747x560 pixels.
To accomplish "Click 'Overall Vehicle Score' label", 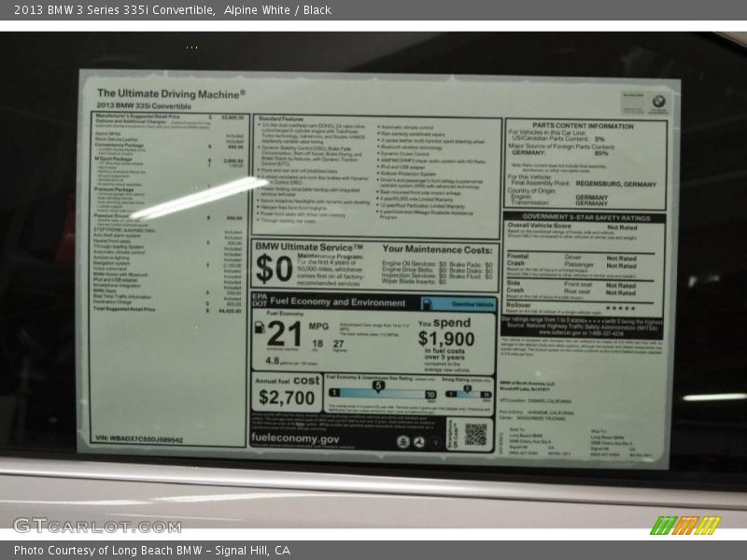I will tap(539, 225).
